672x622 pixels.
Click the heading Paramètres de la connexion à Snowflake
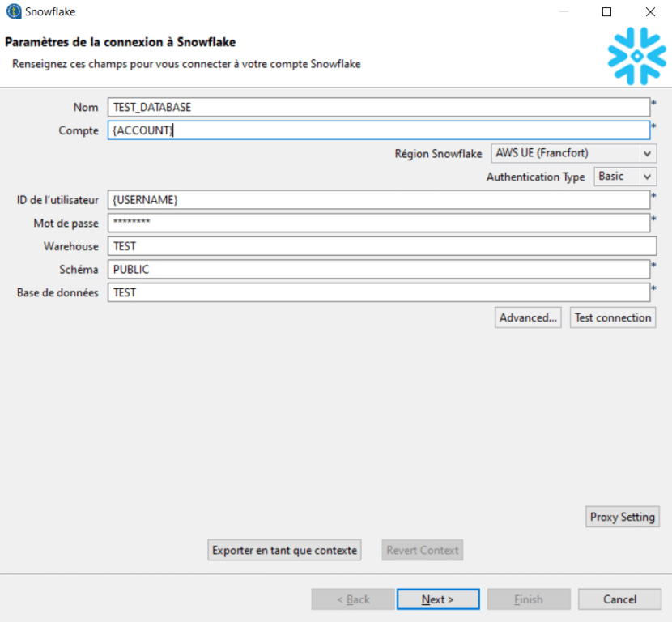[x=120, y=42]
